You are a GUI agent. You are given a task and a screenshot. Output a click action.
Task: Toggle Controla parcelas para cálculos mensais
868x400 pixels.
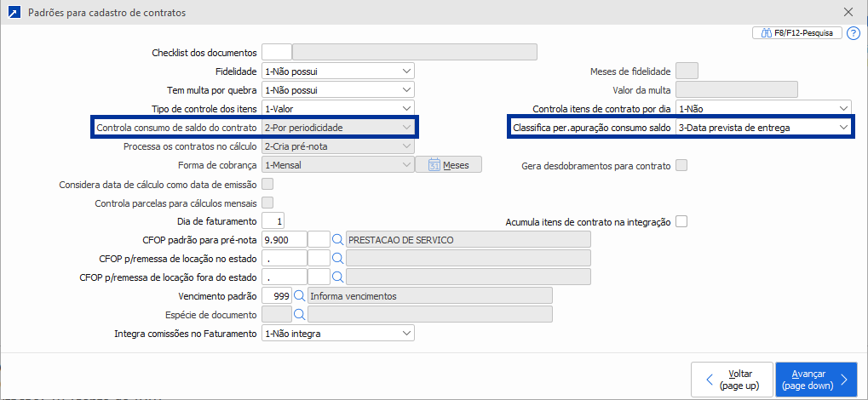click(x=268, y=203)
